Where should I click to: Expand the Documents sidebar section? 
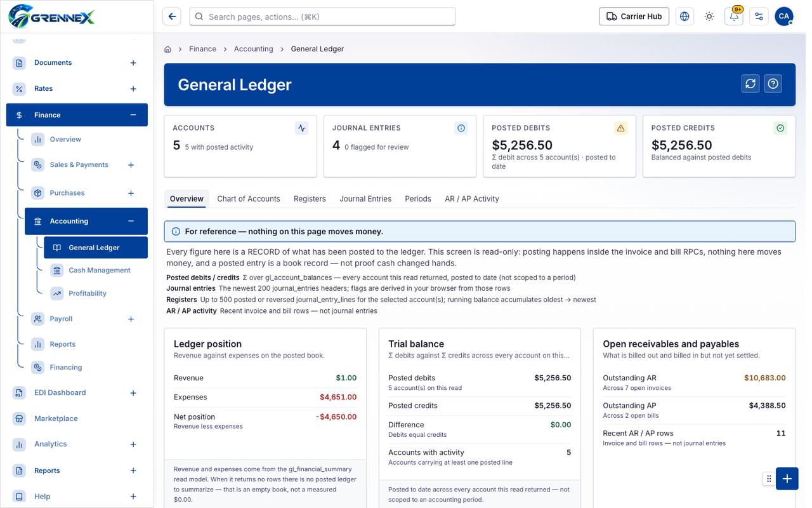(x=133, y=63)
